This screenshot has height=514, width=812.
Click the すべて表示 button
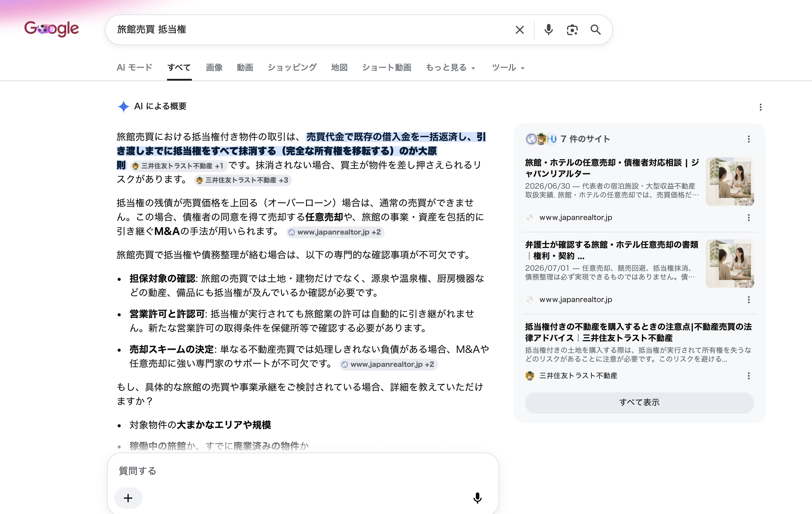click(639, 402)
